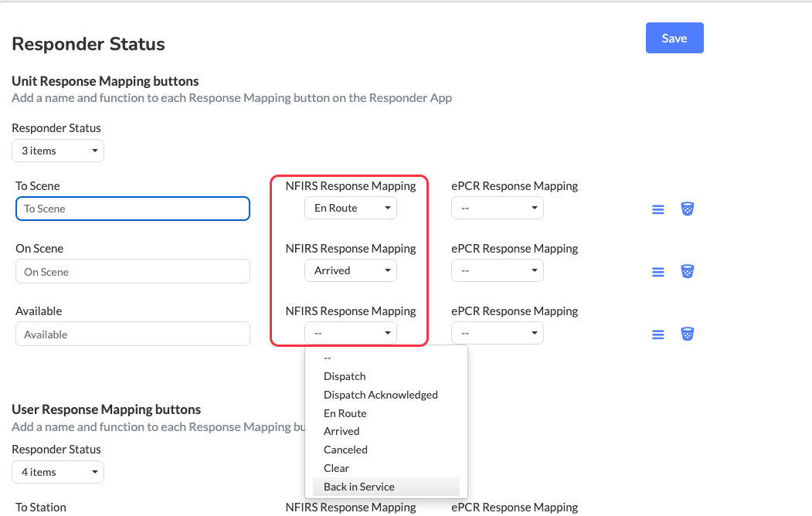Image resolution: width=812 pixels, height=516 pixels.
Task: Choose Dispatch Acknowledged from the list
Action: point(386,395)
